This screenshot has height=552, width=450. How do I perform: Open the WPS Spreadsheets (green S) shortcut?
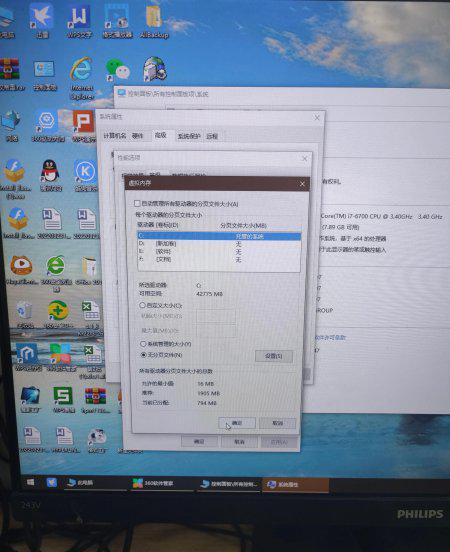click(63, 399)
